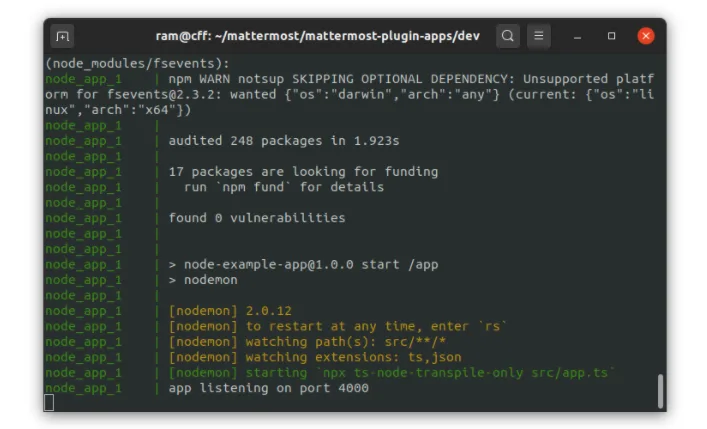
Task: Click "npm WARN notsup SKIPPING OPTIONAL DEPENDENCY" text
Action: tap(341, 79)
